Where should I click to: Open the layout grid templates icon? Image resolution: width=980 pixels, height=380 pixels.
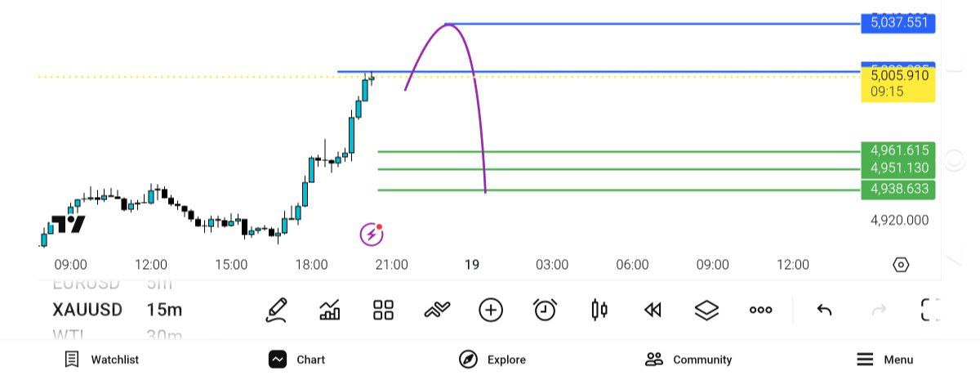pyautogui.click(x=383, y=311)
